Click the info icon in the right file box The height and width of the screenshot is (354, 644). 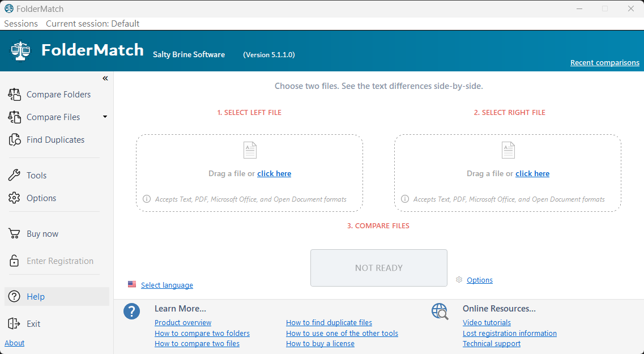tap(405, 199)
